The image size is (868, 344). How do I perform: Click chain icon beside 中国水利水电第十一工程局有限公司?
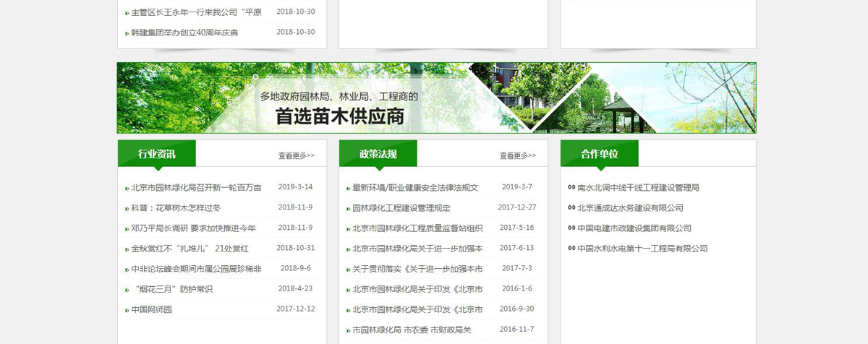pos(571,249)
